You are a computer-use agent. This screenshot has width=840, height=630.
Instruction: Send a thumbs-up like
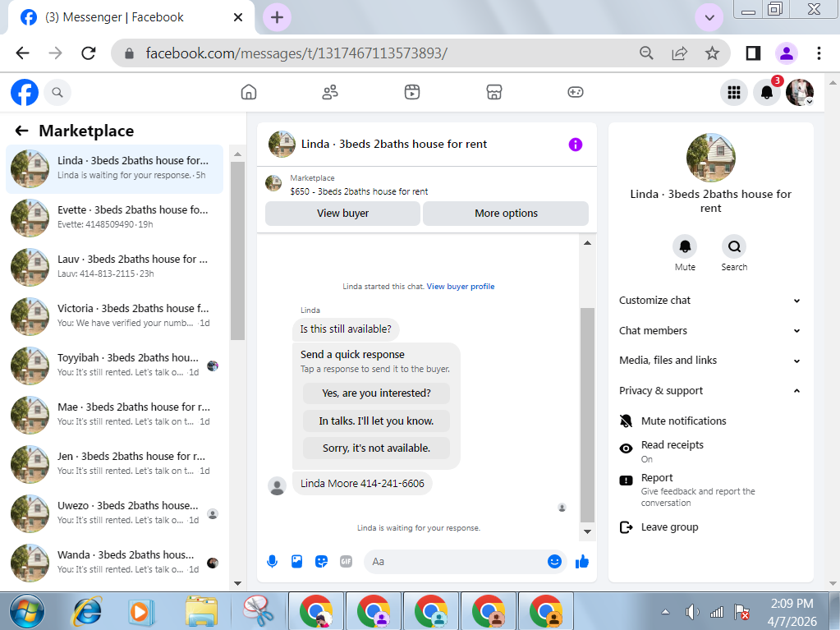click(x=582, y=562)
